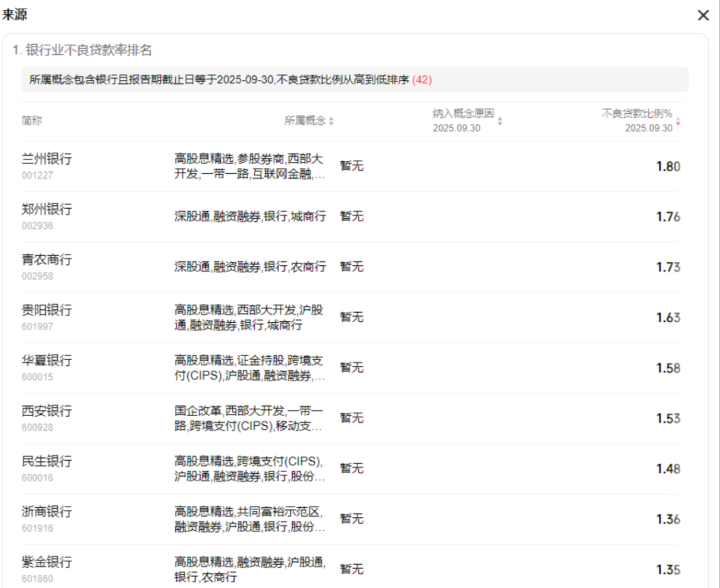Open 紫金银行 stock entry
Image resolution: width=720 pixels, height=588 pixels.
[x=47, y=563]
